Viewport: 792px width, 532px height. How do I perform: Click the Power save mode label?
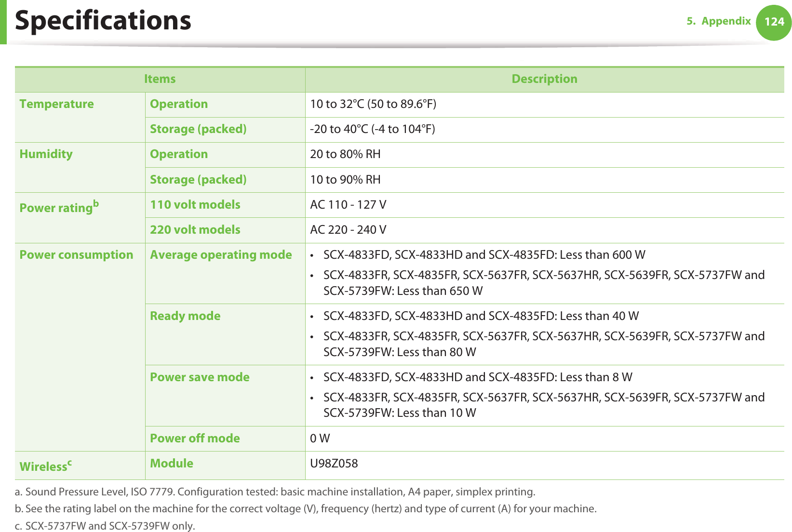point(200,377)
